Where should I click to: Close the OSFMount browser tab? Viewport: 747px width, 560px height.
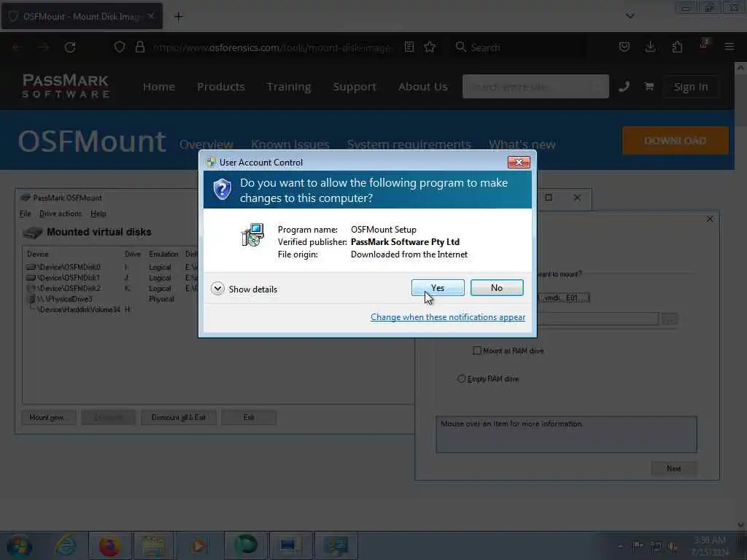pyautogui.click(x=150, y=16)
